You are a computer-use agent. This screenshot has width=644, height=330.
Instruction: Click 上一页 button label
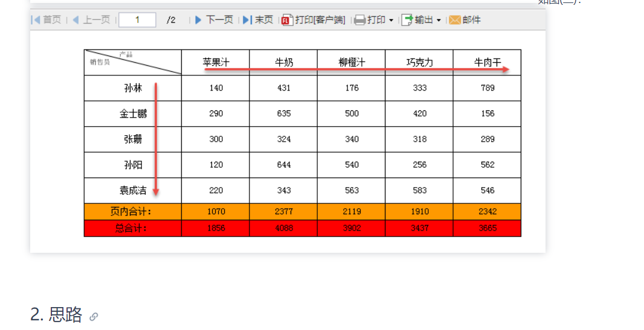[x=97, y=20]
